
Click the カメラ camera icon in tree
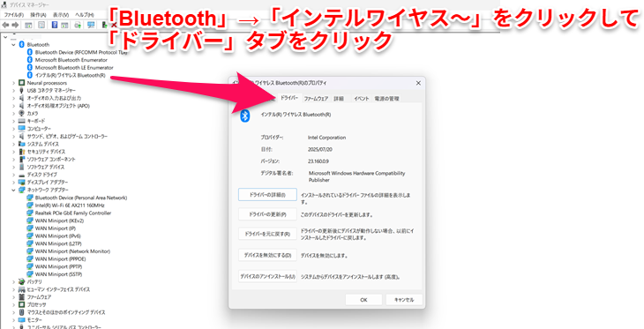pos(22,114)
